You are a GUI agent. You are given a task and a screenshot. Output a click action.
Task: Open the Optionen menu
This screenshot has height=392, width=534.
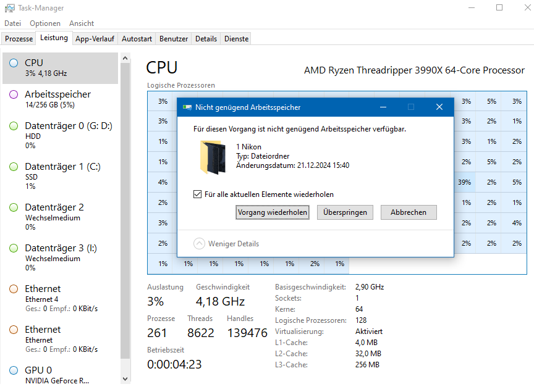point(45,23)
